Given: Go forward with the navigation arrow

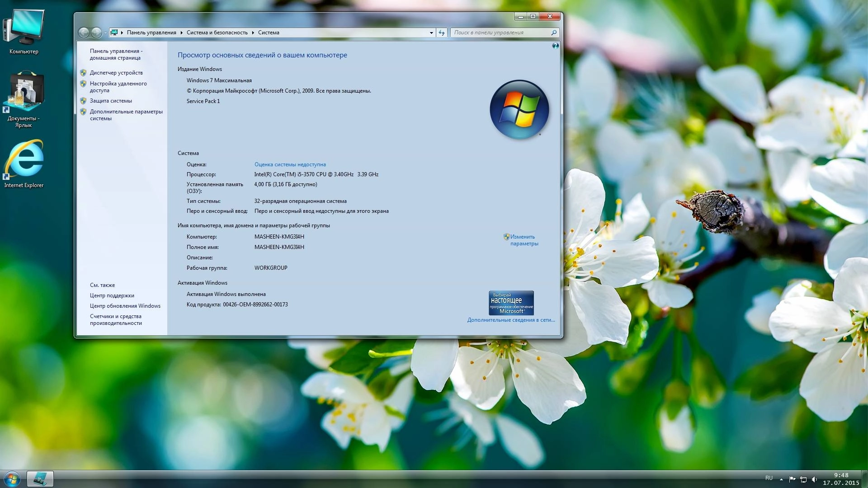Looking at the screenshot, I should (96, 33).
